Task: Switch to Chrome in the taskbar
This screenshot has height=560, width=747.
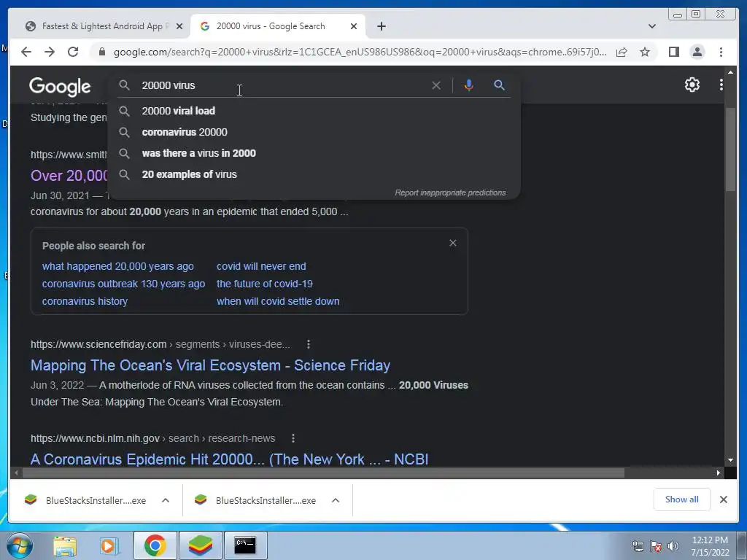Action: [155, 545]
